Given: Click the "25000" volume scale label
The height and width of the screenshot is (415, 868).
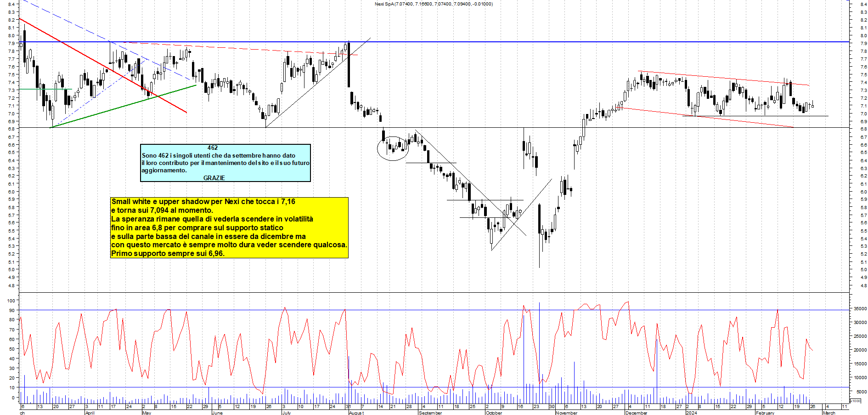Looking at the screenshot, I should pyautogui.click(x=860, y=336).
